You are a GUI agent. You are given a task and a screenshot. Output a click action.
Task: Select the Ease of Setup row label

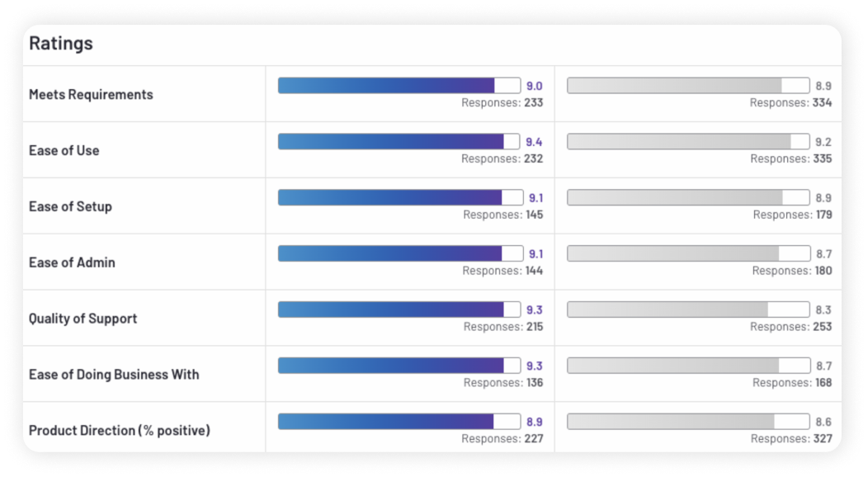pos(70,206)
